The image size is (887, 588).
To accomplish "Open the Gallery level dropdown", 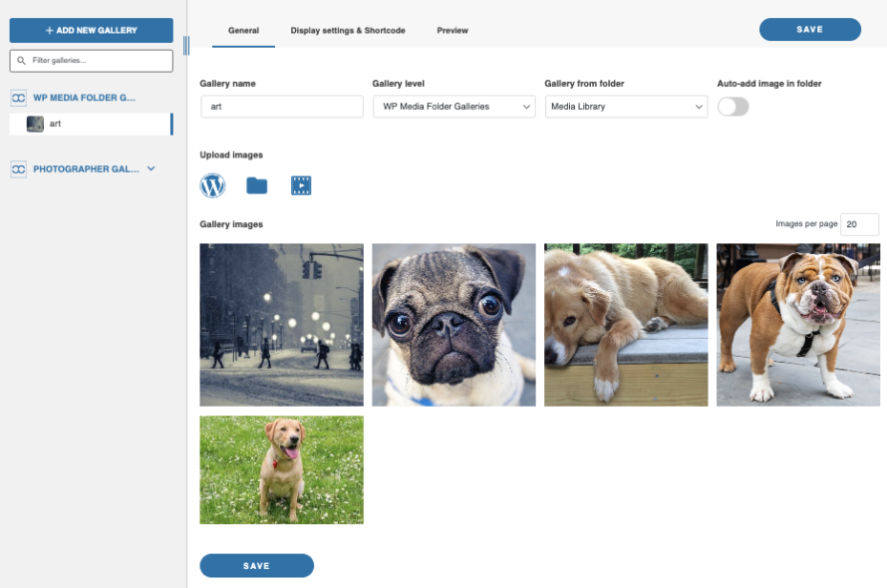I will click(453, 107).
